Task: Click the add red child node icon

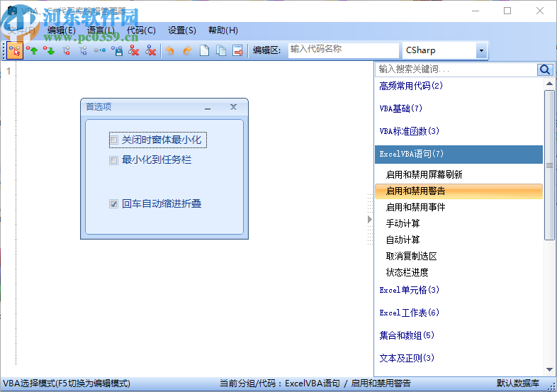Action: tap(66, 51)
